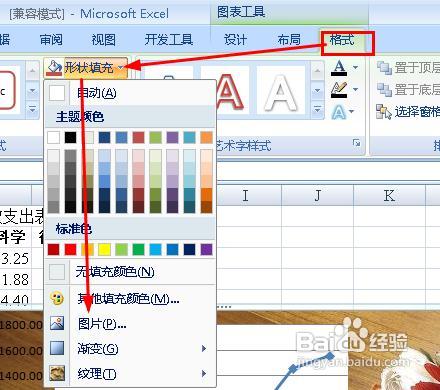Image resolution: width=440 pixels, height=390 pixels.
Task: Open the 纹理(T) texture submenu
Action: click(130, 374)
